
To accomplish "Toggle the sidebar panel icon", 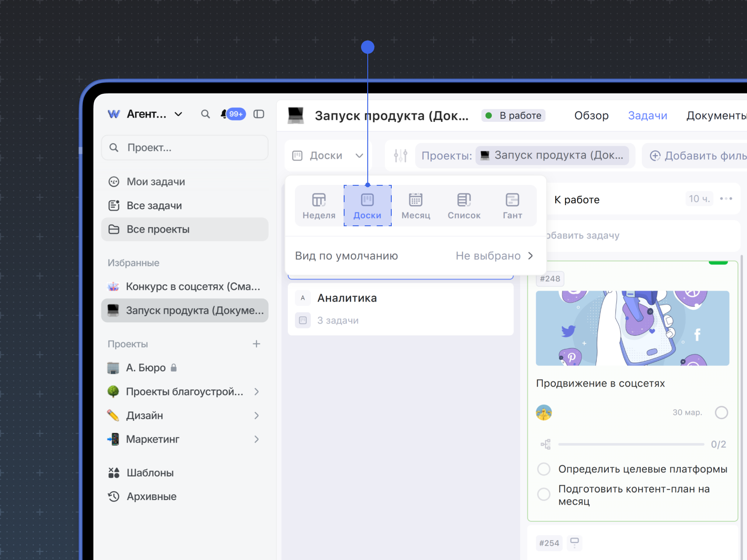I will click(x=259, y=114).
